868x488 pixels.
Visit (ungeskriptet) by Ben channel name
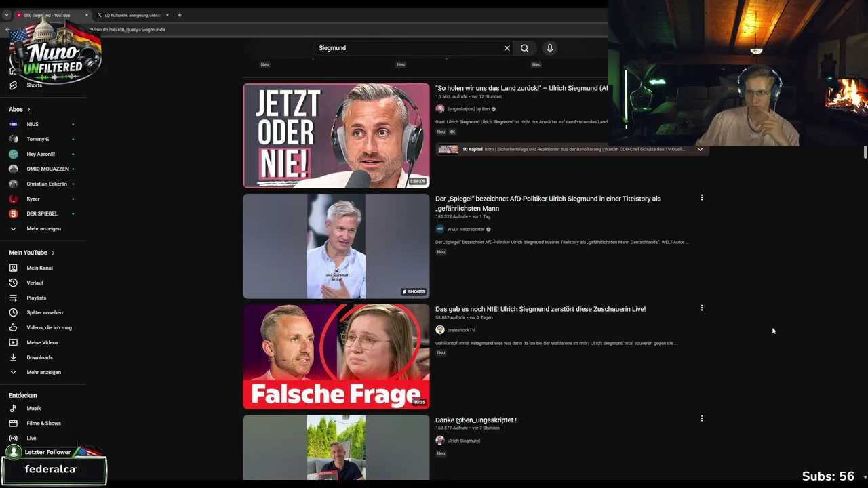469,109
